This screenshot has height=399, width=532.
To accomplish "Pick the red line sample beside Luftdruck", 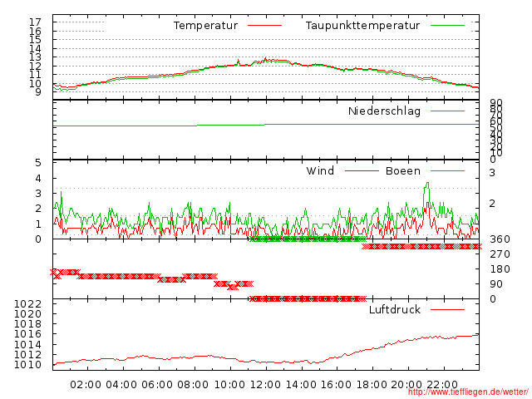I will (447, 309).
